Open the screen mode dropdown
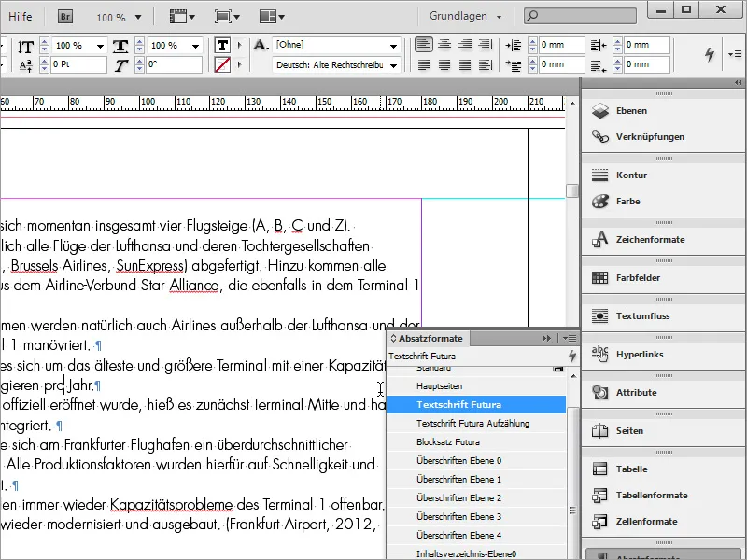This screenshot has height=560, width=747. 227,17
